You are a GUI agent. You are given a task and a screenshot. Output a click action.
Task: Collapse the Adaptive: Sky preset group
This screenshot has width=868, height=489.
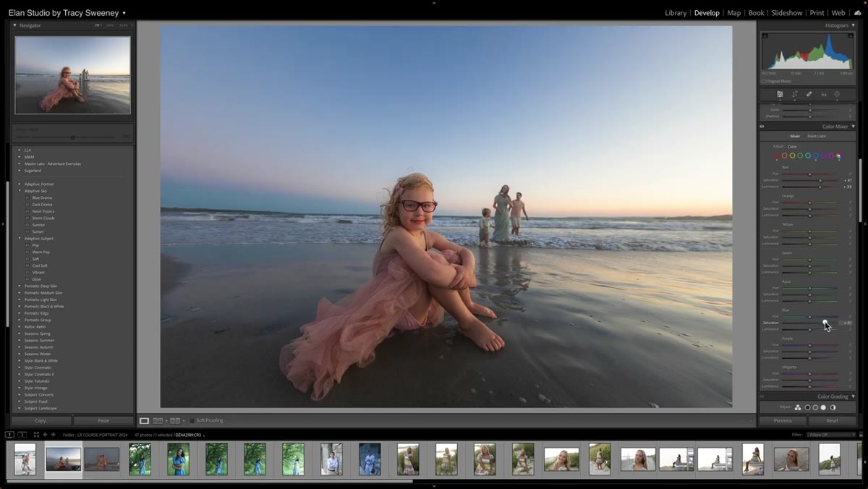[20, 191]
